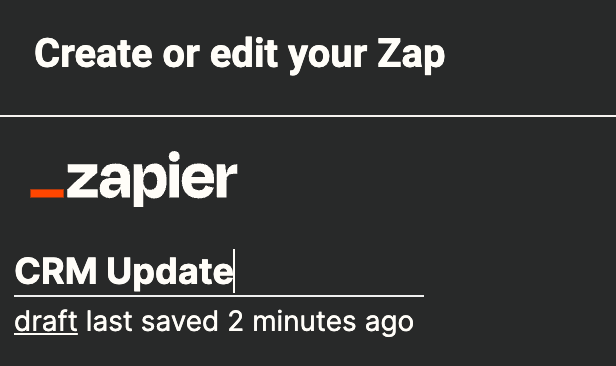Click the empty area right of 'CRM Update' text
Image resolution: width=616 pixels, height=366 pixels.
pyautogui.click(x=329, y=271)
